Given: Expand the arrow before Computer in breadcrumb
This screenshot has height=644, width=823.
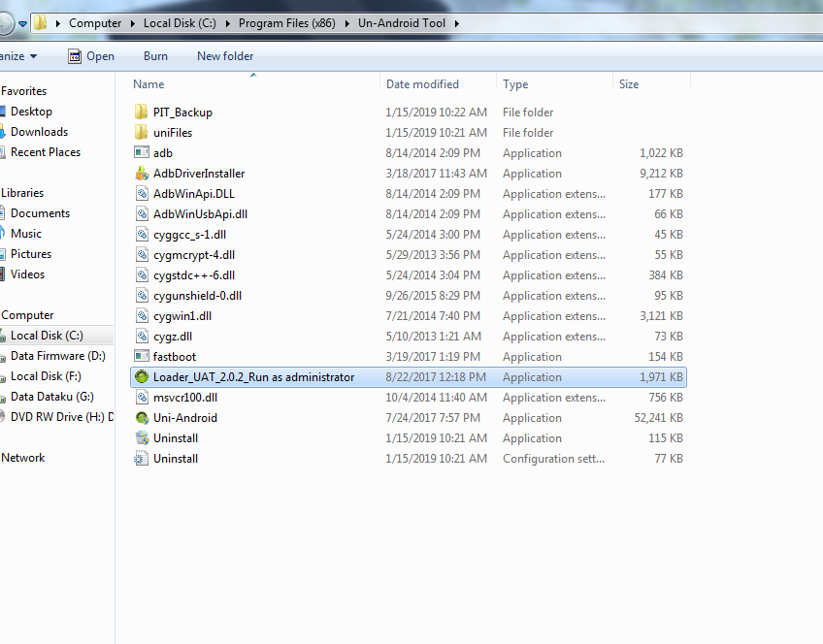Looking at the screenshot, I should coord(57,23).
